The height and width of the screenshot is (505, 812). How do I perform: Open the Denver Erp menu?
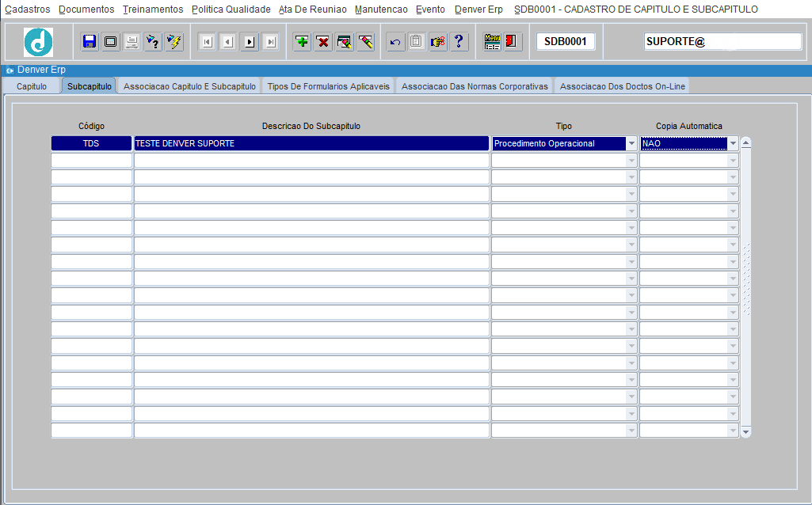[x=478, y=9]
